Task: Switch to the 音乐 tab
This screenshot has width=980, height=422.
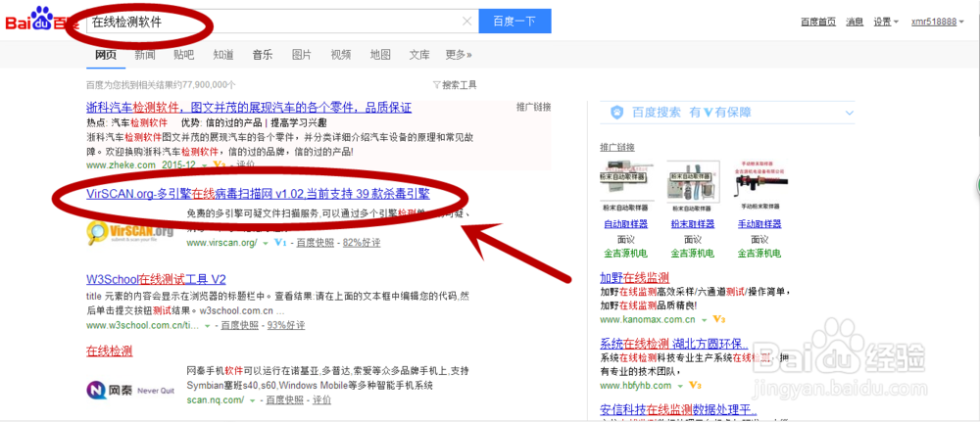Action: [x=263, y=54]
